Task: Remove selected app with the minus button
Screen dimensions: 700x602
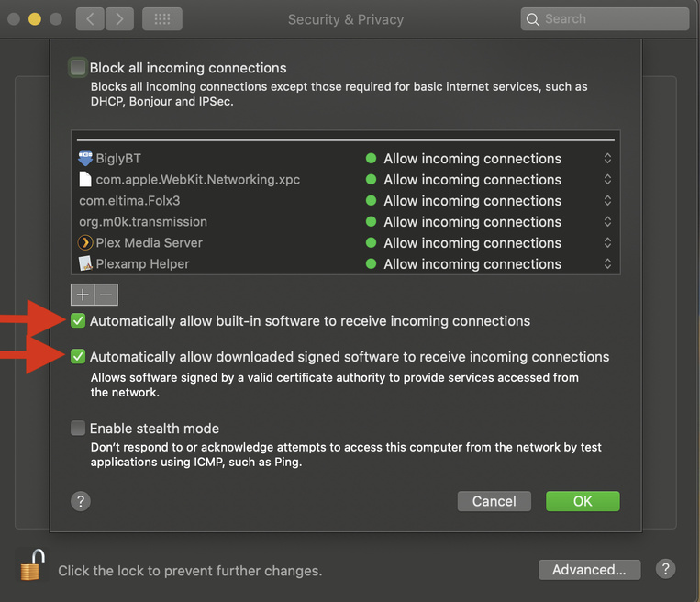Action: pos(106,295)
